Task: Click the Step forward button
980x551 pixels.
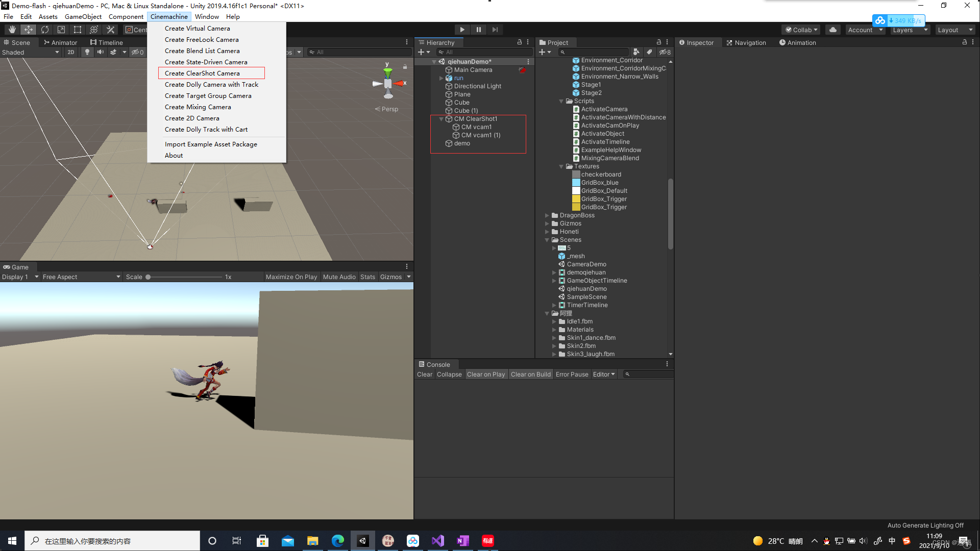Action: click(495, 30)
